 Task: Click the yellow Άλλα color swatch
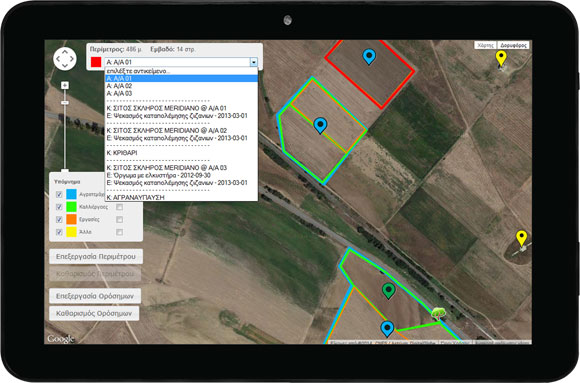71,232
